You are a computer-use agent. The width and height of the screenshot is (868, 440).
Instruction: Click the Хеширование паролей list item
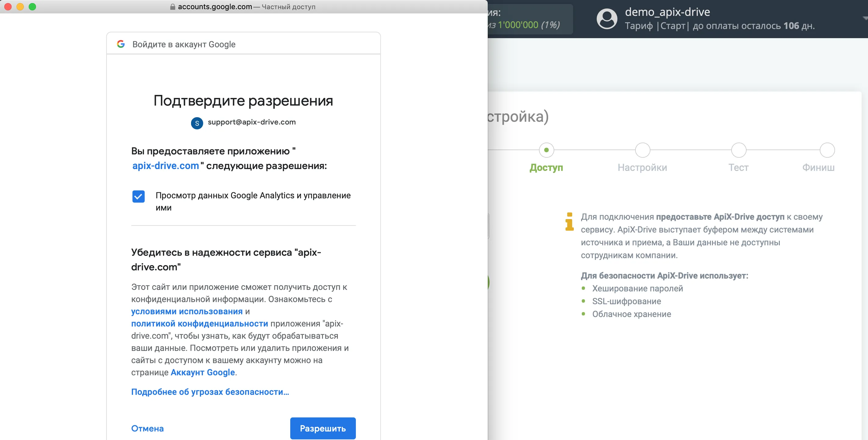click(638, 288)
